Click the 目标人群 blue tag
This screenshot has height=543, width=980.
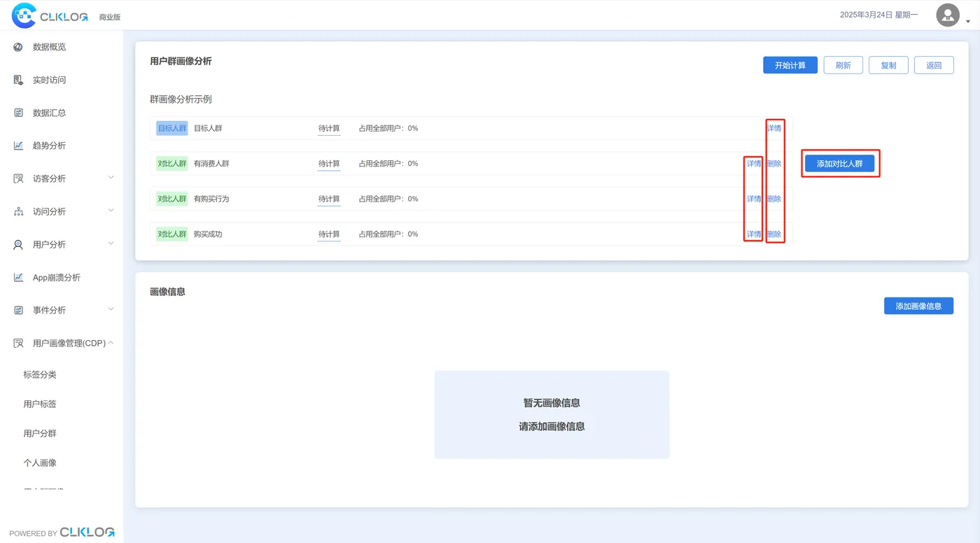(172, 128)
